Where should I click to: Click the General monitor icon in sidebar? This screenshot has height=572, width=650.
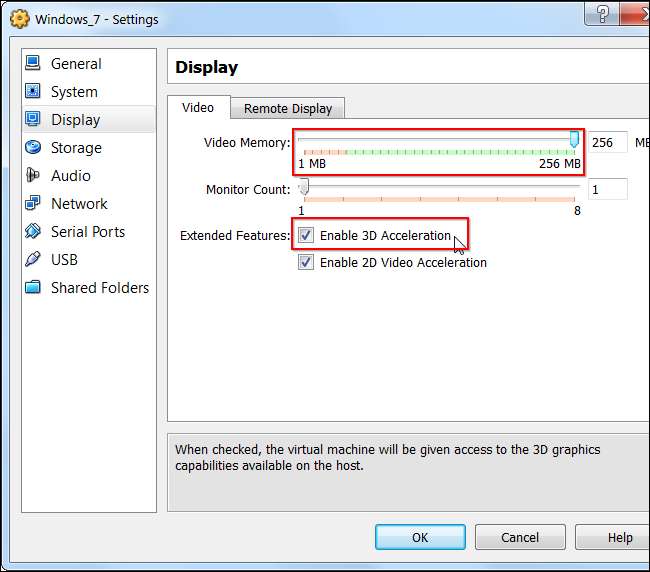(33, 63)
